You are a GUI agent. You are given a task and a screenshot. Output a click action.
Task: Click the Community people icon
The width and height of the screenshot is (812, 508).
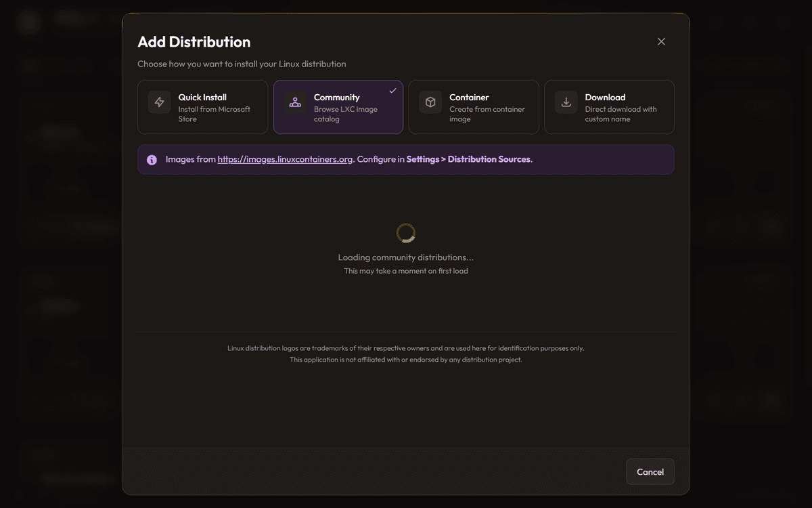point(295,102)
